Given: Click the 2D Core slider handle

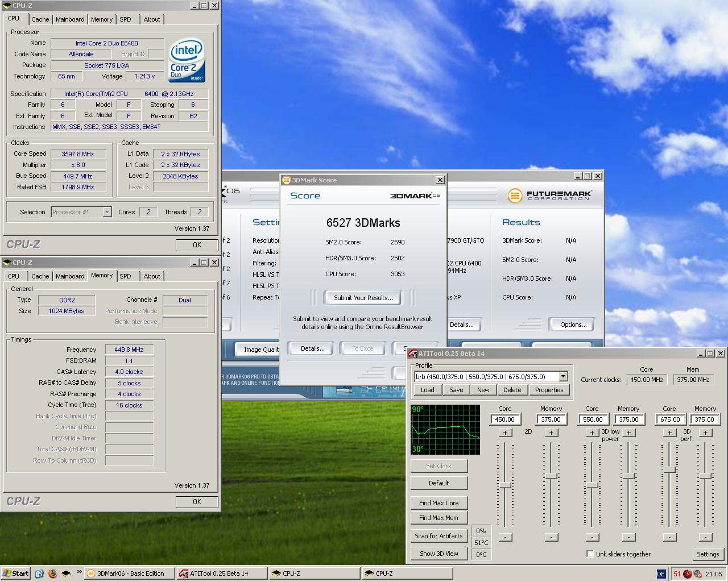Looking at the screenshot, I should (505, 485).
